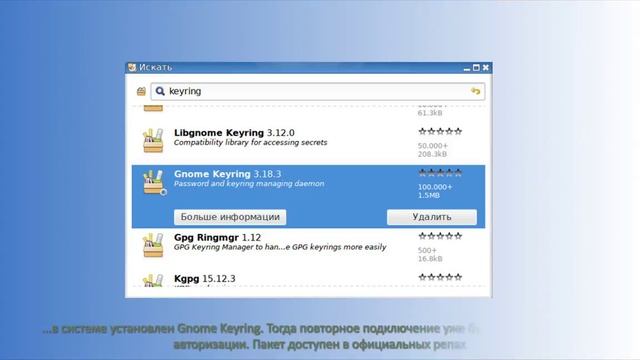This screenshot has width=640, height=360.
Task: Click the Kgpg star rating
Action: [x=440, y=277]
